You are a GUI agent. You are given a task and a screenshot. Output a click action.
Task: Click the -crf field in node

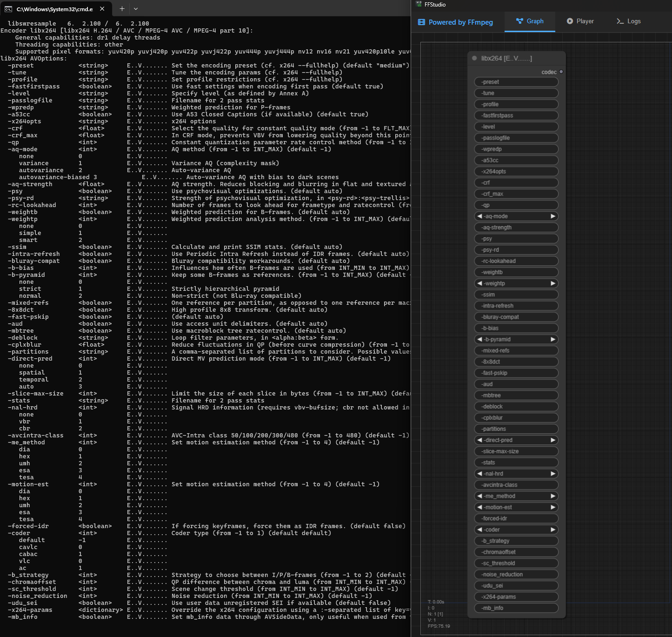516,182
